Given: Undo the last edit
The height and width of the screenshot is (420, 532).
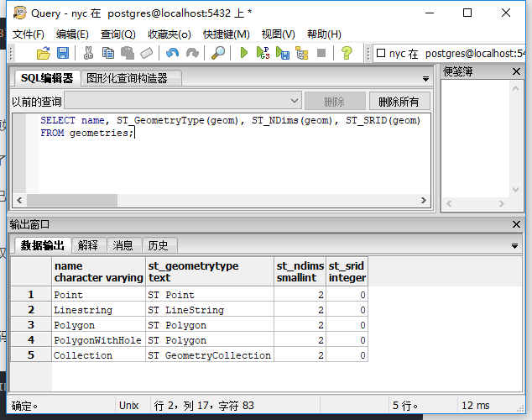Looking at the screenshot, I should click(173, 53).
